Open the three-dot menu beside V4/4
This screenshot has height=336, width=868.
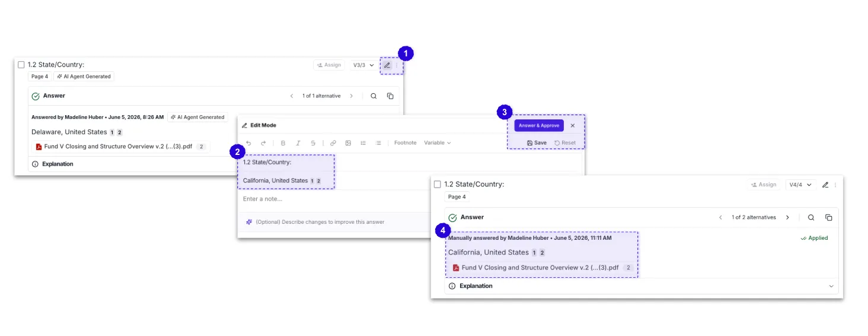point(835,185)
